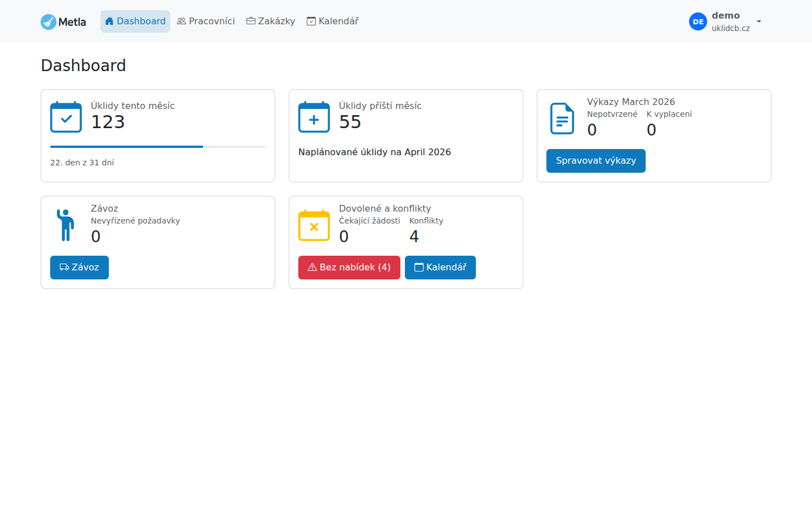
Task: Click the month progress bar
Action: (x=158, y=147)
